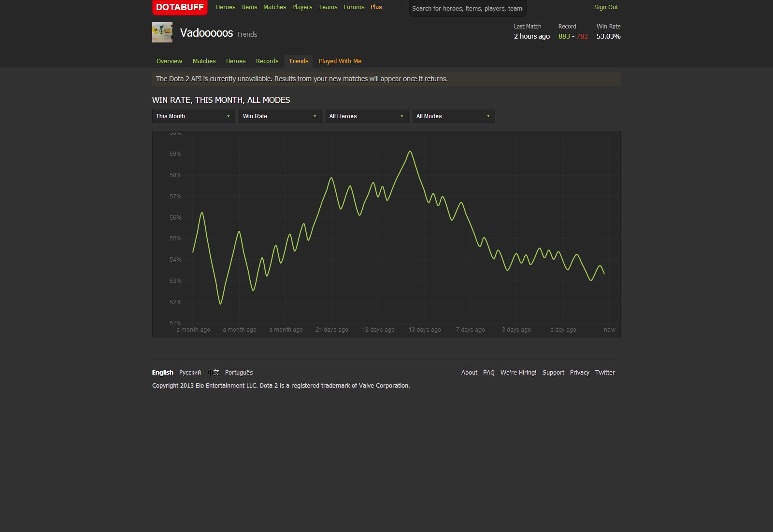
Task: Switch to the Records tab
Action: tap(267, 61)
